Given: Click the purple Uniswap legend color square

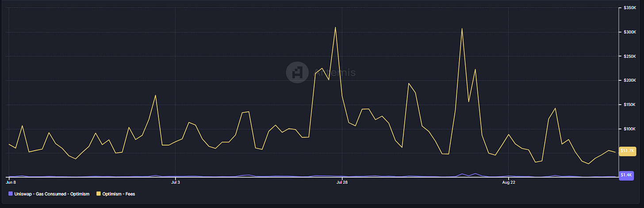Looking at the screenshot, I should tap(11, 194).
